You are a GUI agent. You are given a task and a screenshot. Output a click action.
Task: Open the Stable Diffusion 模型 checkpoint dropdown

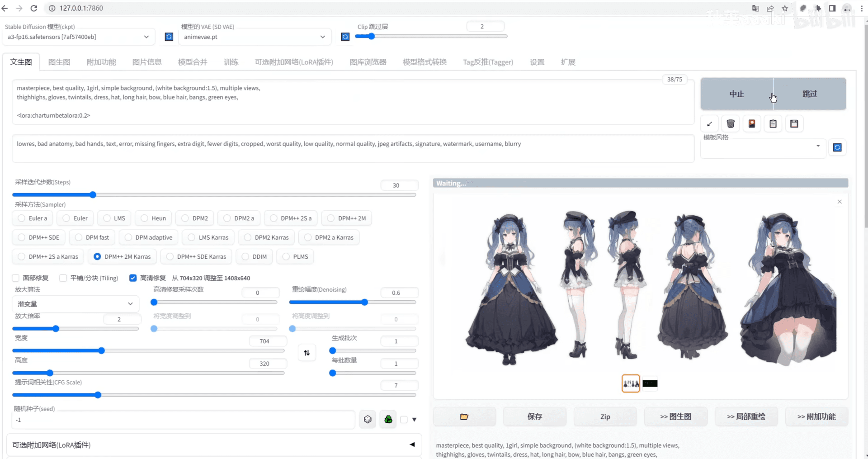coord(78,37)
